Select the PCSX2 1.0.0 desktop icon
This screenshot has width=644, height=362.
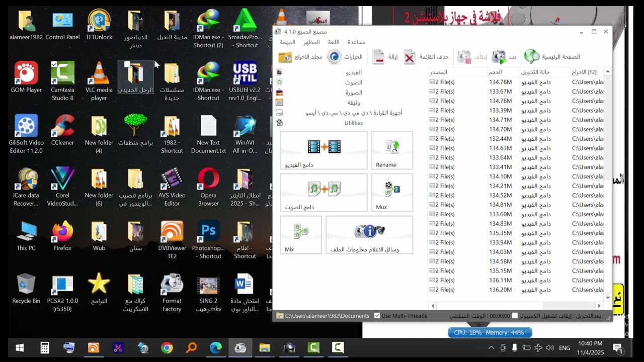pyautogui.click(x=62, y=293)
